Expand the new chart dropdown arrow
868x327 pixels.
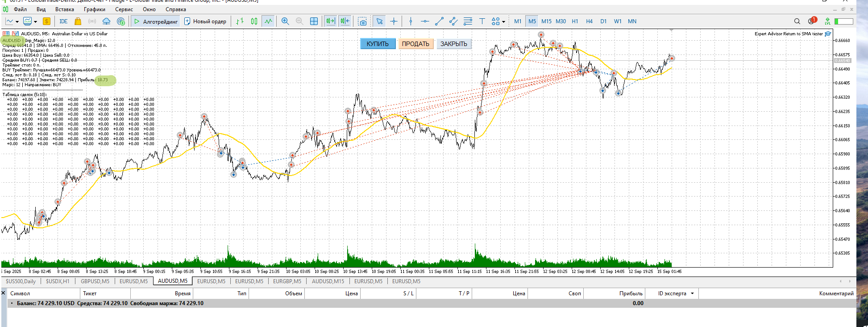tap(17, 21)
